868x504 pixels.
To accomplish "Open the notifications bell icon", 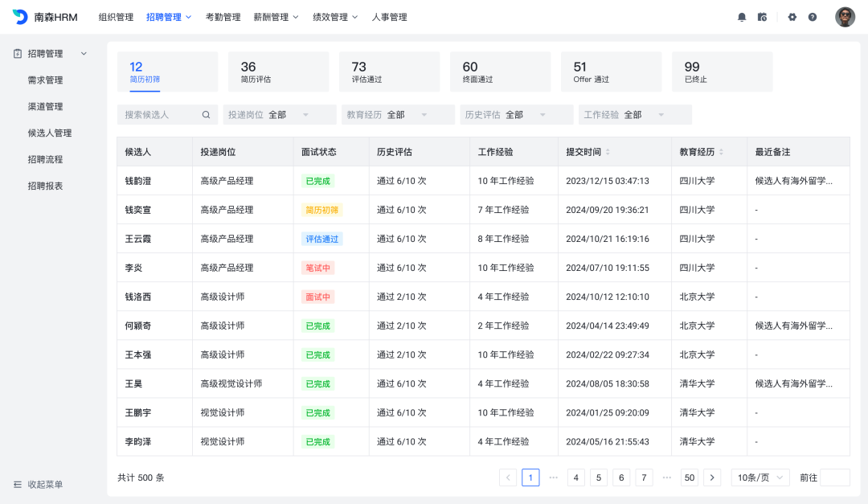I will point(742,17).
